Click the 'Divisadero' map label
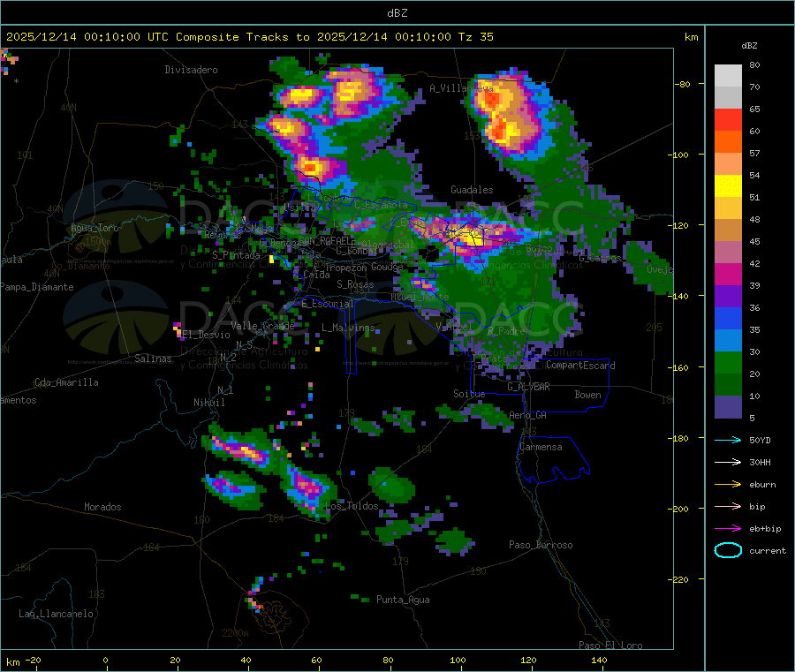This screenshot has height=672, width=795. pos(191,70)
